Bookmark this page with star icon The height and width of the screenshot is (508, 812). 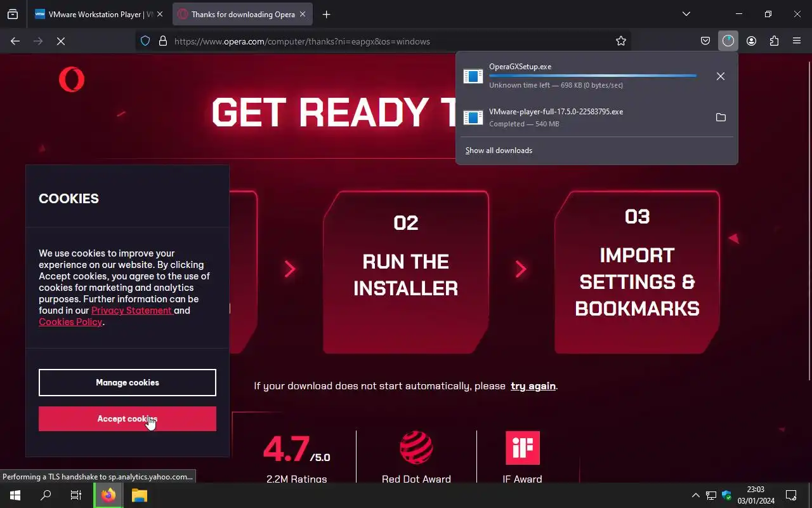pos(621,41)
